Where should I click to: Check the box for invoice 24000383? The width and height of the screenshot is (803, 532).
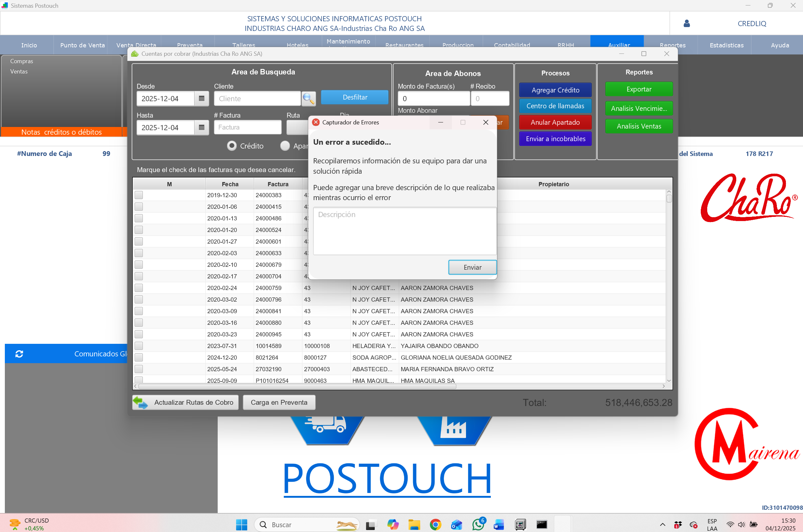pyautogui.click(x=139, y=195)
